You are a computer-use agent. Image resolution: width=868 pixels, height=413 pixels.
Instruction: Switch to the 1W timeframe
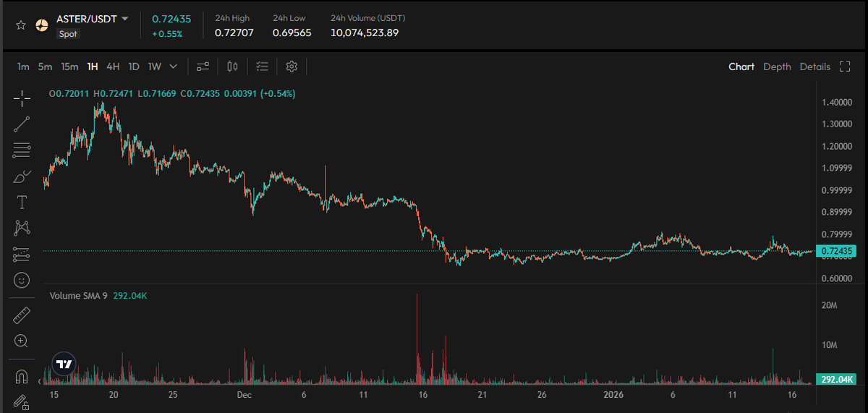pyautogui.click(x=155, y=67)
